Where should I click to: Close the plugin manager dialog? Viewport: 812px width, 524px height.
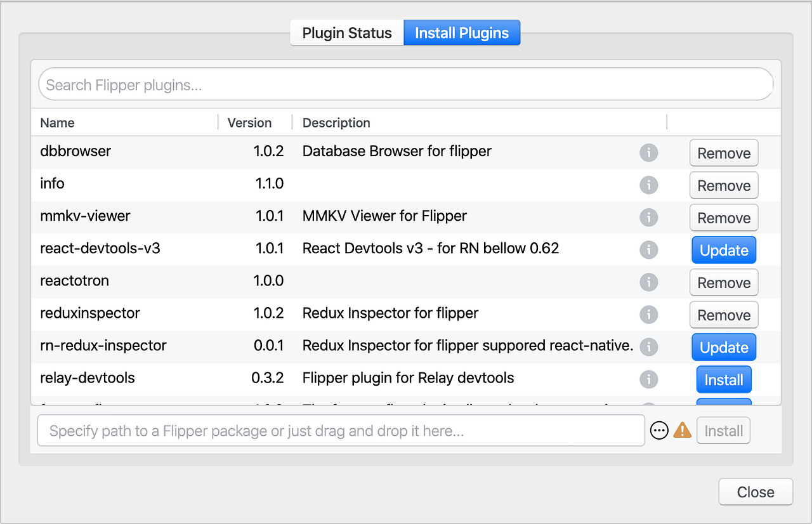756,492
